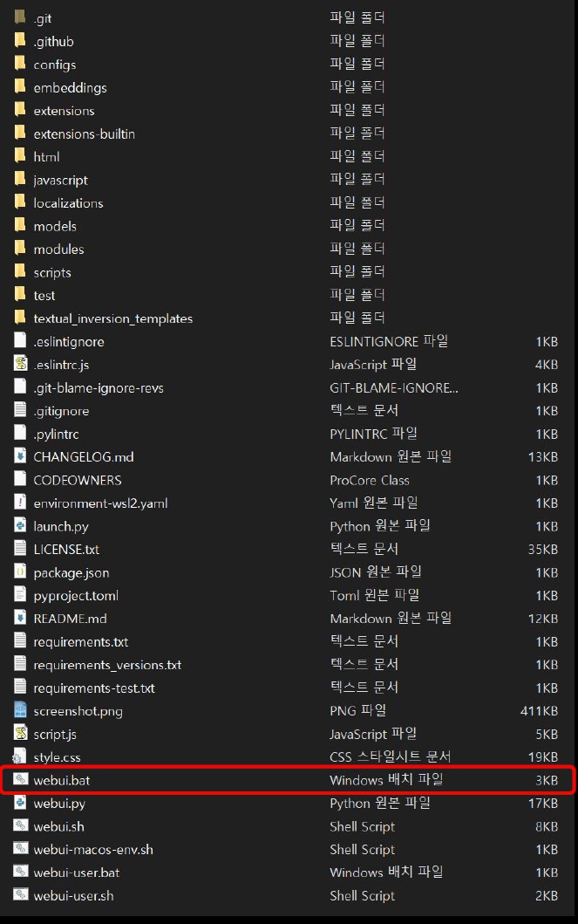Click the 35KB size of LICENSE.txt
This screenshot has height=924, width=578.
pos(542,549)
